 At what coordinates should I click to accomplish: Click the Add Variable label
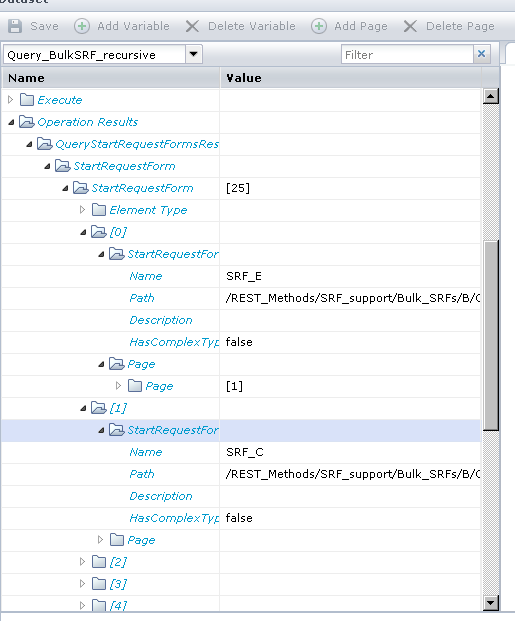[x=134, y=26]
